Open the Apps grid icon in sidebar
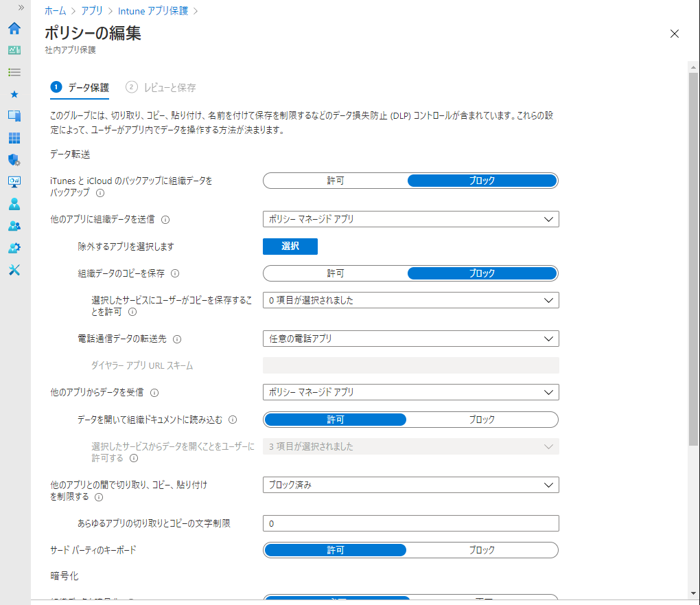This screenshot has width=700, height=605. (x=14, y=138)
